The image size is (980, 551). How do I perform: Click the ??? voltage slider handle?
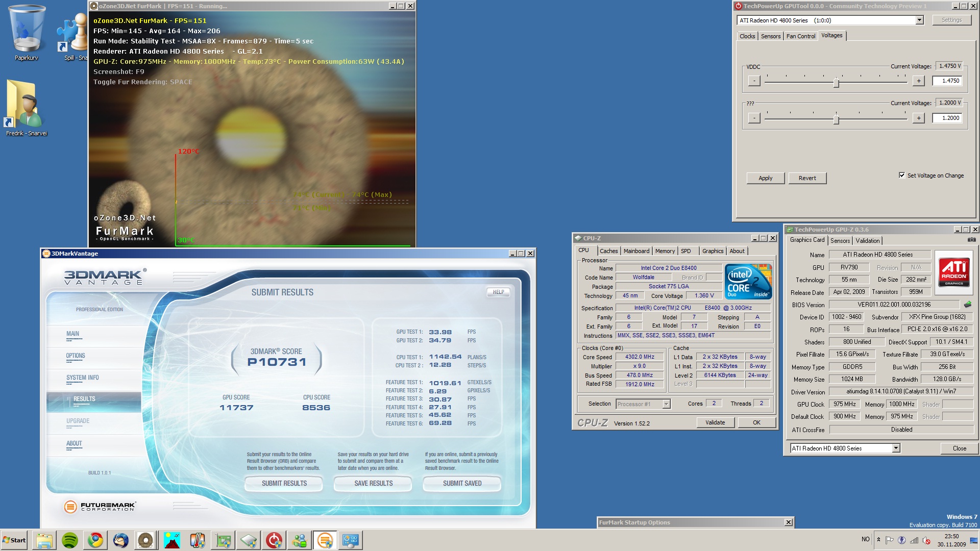coord(836,120)
